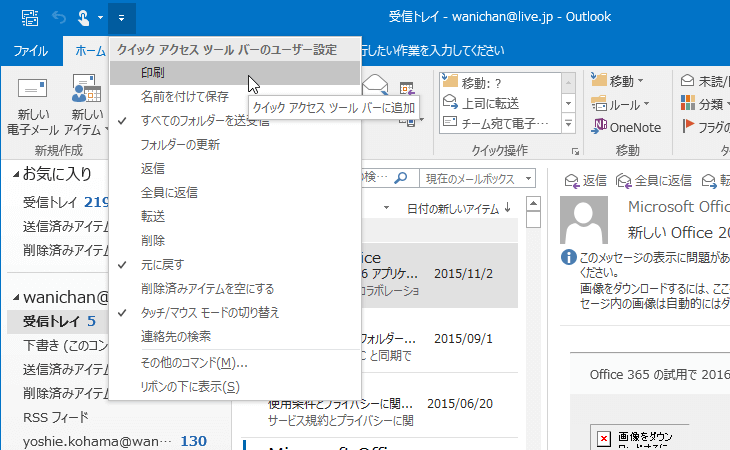Image resolution: width=730 pixels, height=450 pixels.
Task: Open 分類 color categories
Action: [705, 104]
